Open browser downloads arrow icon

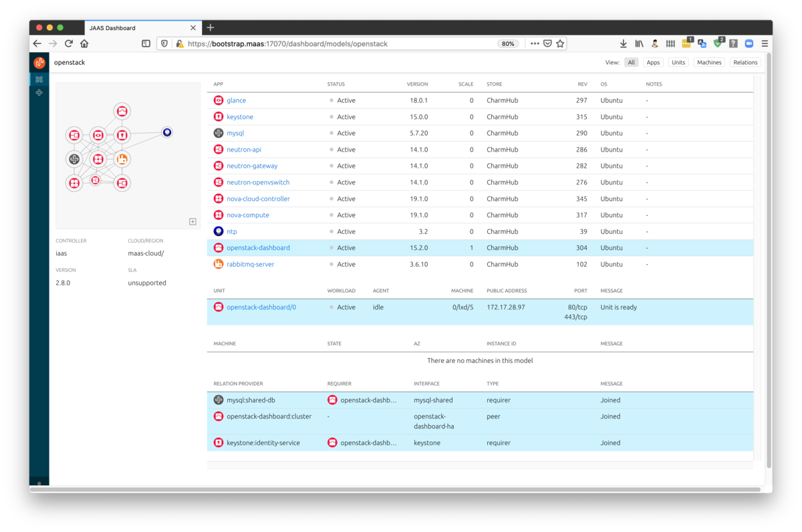click(623, 43)
